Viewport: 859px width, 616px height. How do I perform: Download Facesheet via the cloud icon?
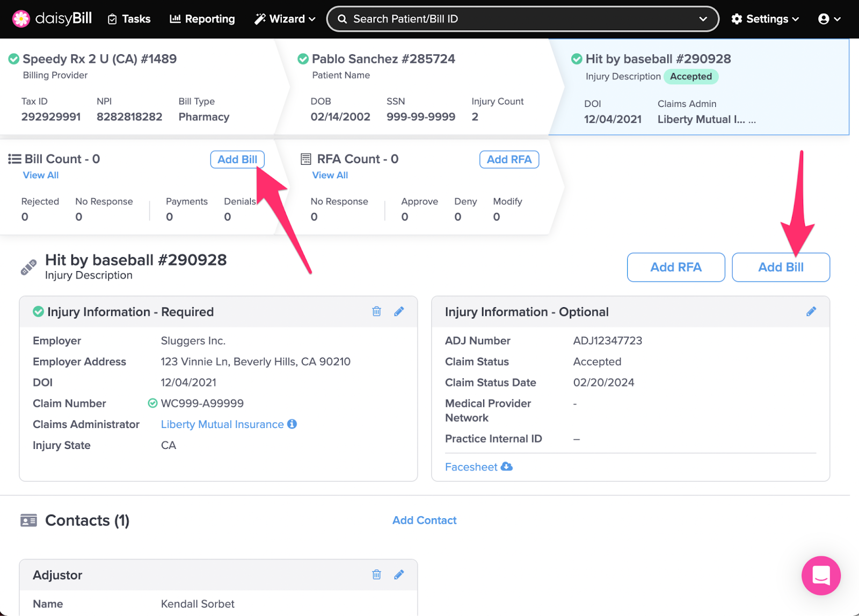click(x=506, y=467)
